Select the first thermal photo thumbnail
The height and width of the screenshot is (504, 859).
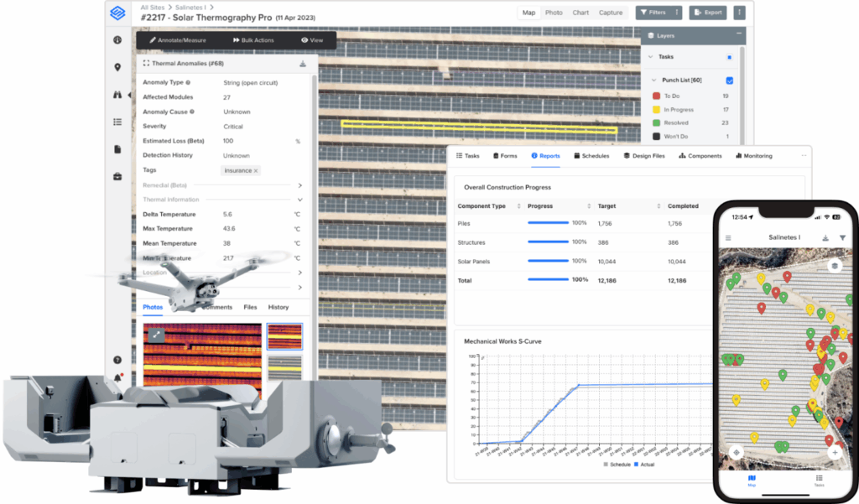tap(284, 336)
